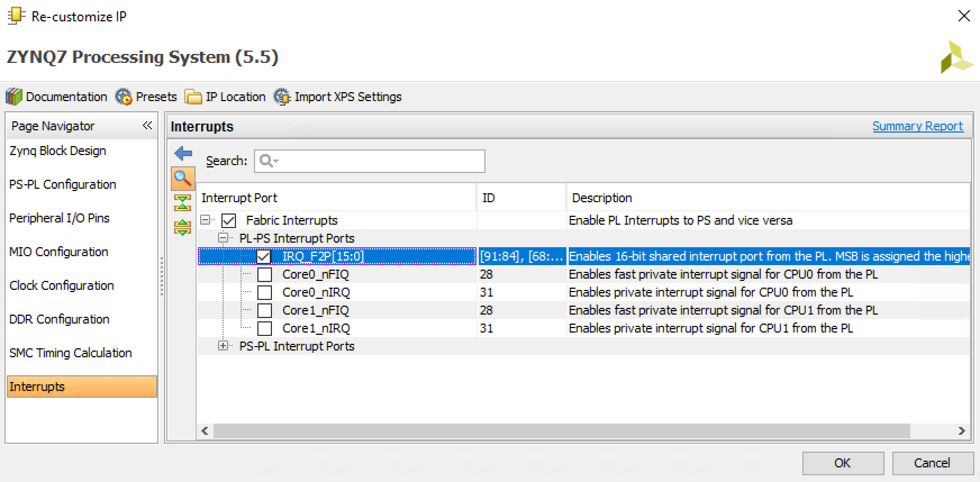Toggle the Fabric Interrupts checkbox

click(x=229, y=221)
